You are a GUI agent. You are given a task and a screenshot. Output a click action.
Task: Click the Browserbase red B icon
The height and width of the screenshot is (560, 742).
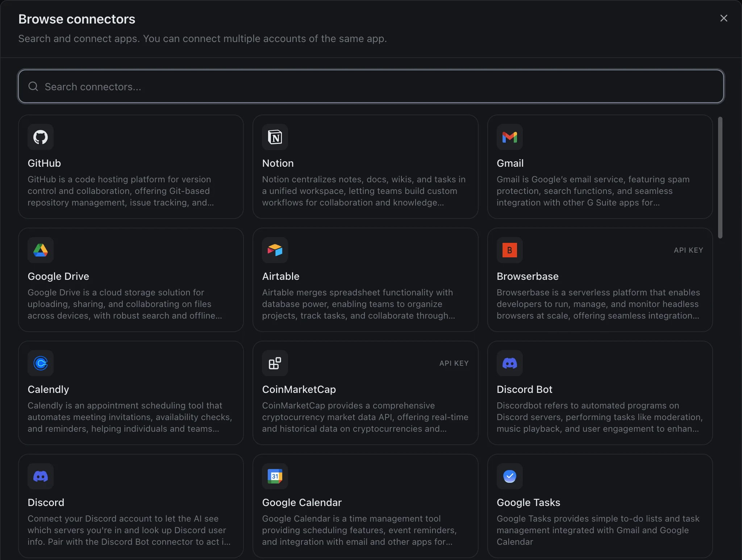[510, 250]
